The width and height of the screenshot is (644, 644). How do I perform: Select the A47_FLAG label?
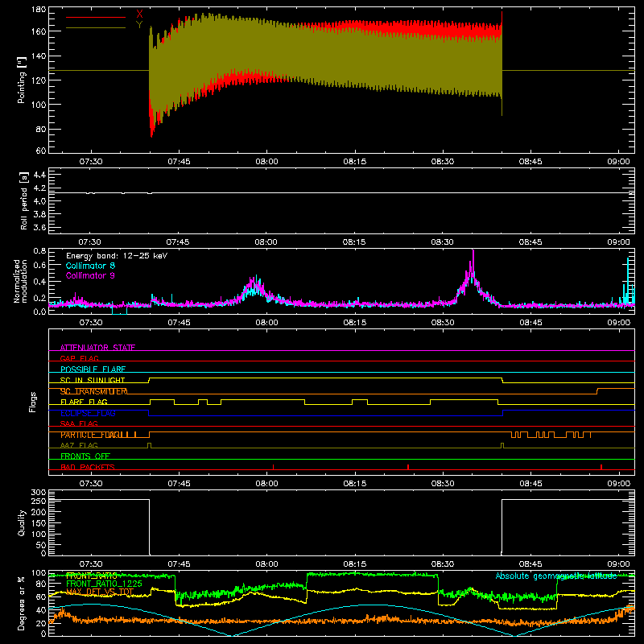coord(79,445)
